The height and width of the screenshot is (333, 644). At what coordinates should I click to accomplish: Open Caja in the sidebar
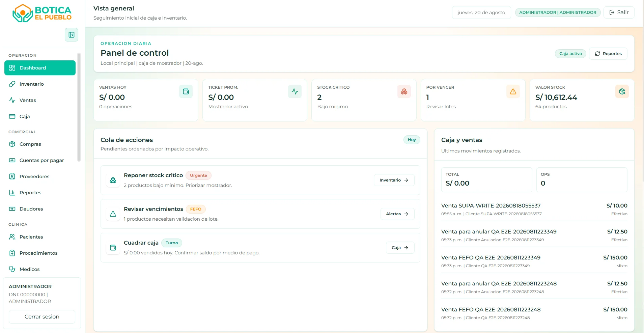tap(40, 116)
